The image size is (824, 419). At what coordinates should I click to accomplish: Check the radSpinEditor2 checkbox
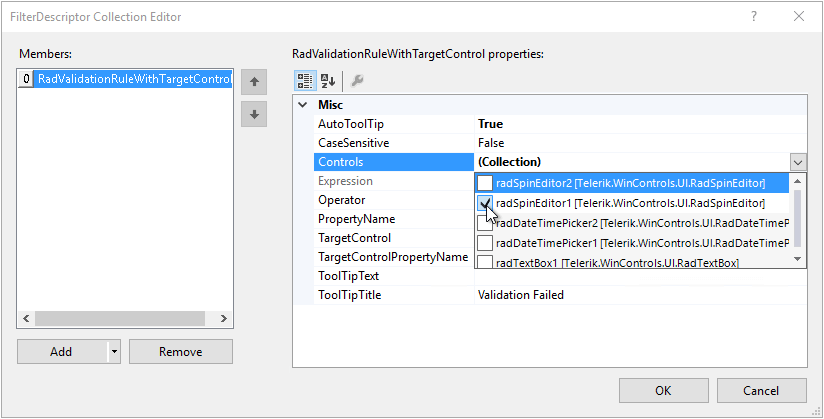click(x=485, y=183)
